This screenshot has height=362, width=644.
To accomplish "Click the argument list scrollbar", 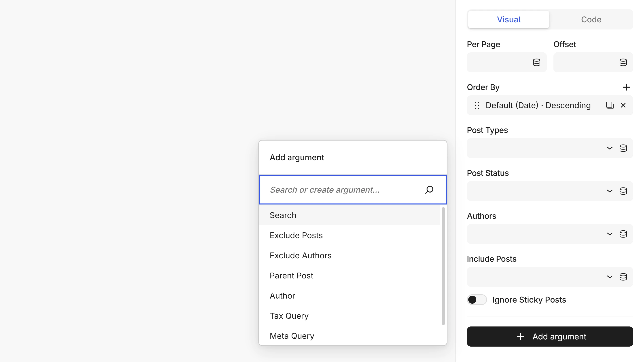I will click(x=443, y=266).
